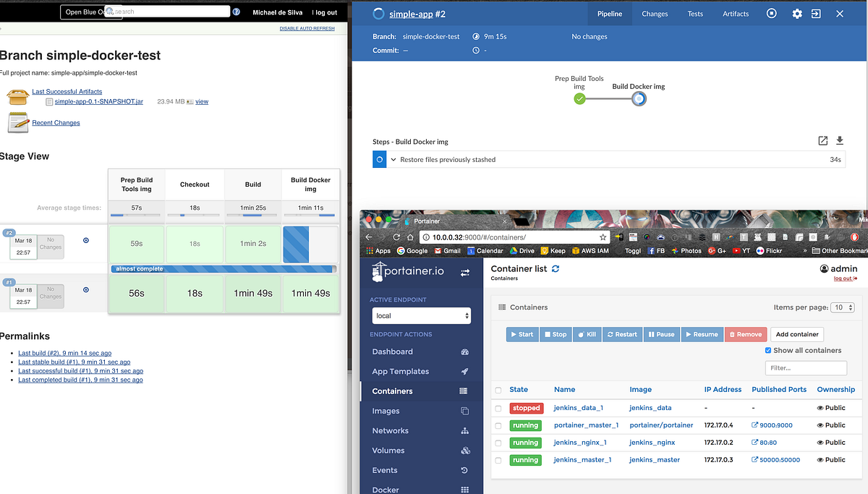Open Networks in the Portainer sidebar

391,430
